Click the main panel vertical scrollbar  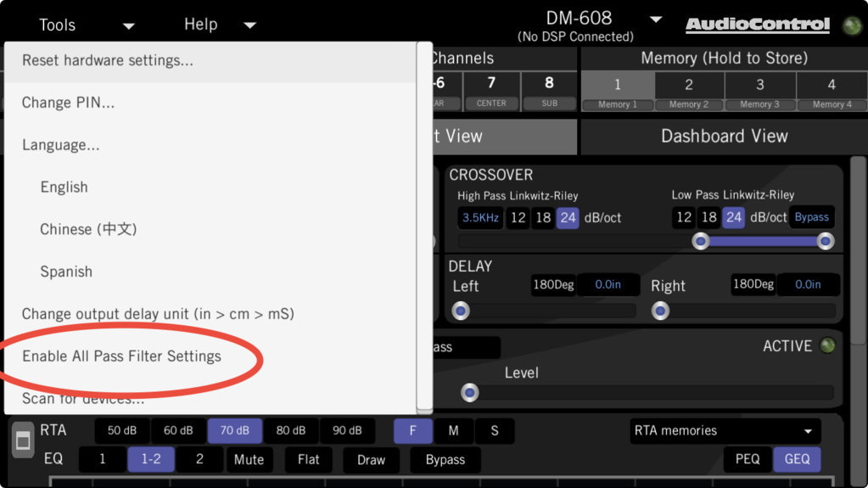click(859, 251)
